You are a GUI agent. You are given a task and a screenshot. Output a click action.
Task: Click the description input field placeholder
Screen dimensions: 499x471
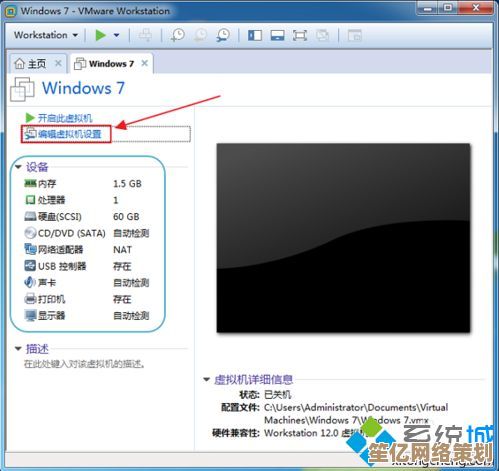click(x=84, y=364)
